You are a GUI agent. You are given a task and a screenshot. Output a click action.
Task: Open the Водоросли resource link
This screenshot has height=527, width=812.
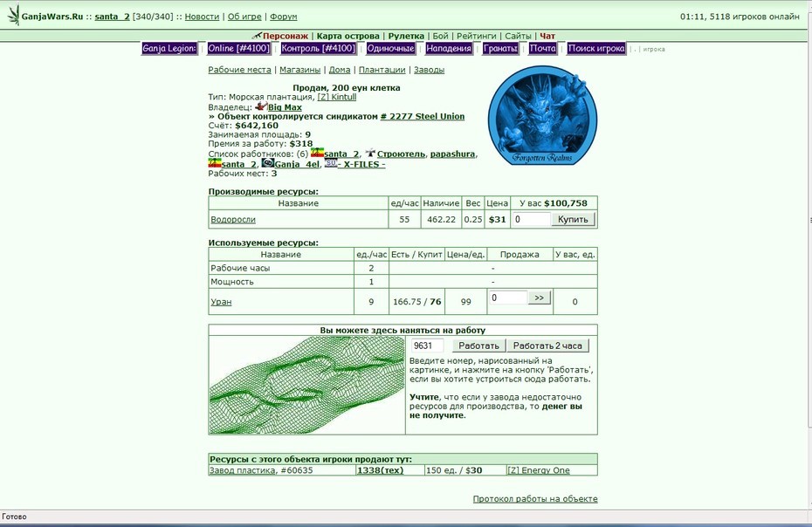point(233,220)
